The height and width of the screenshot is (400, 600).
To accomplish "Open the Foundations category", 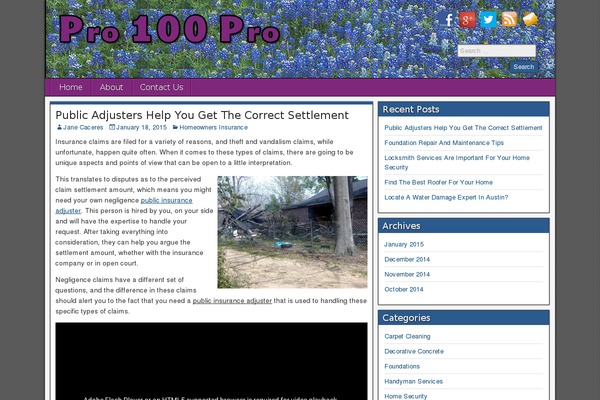I will pos(402,366).
